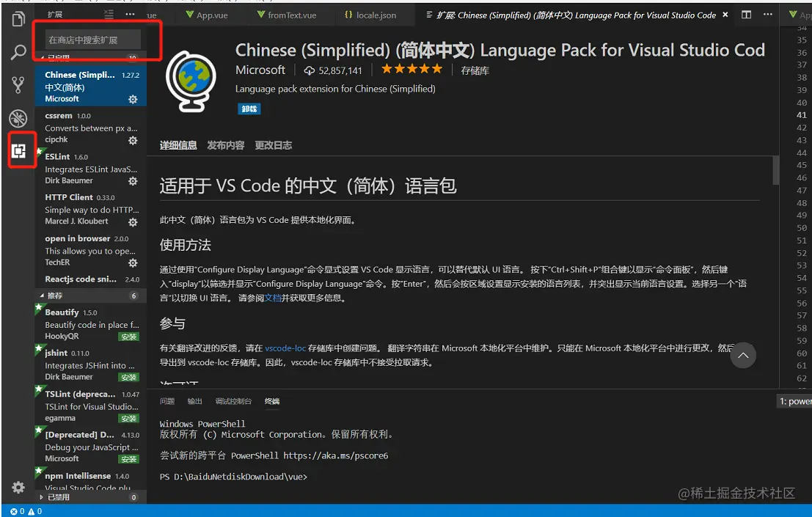Click the terminal prompt line
Viewport: 812px width, 517px height.
coord(233,477)
